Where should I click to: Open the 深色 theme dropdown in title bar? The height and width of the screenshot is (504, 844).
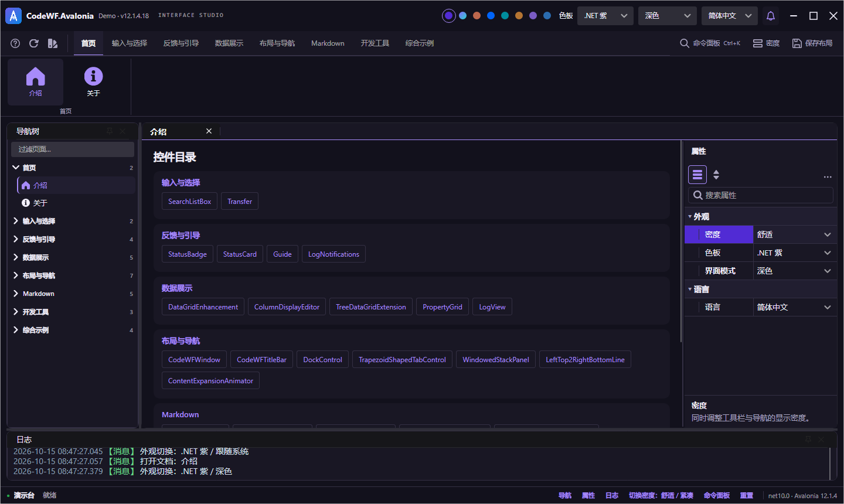pyautogui.click(x=668, y=16)
